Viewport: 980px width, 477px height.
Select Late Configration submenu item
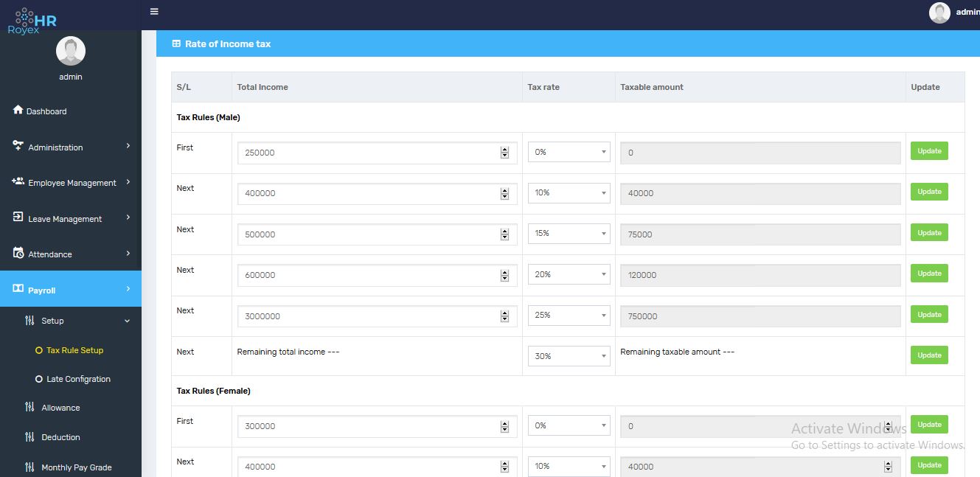coord(78,379)
